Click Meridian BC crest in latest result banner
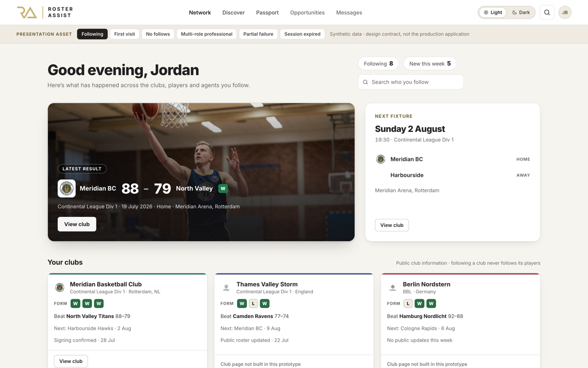 click(x=67, y=188)
